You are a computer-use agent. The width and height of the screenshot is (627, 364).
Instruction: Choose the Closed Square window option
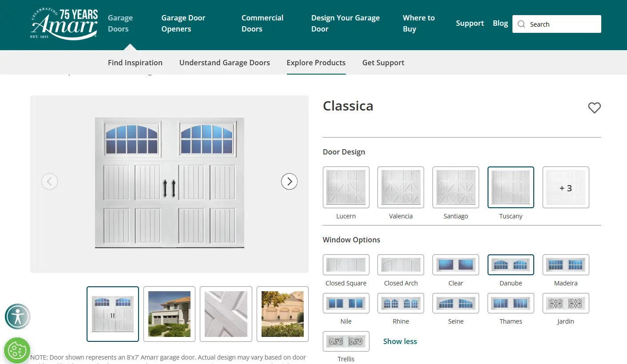[346, 265]
